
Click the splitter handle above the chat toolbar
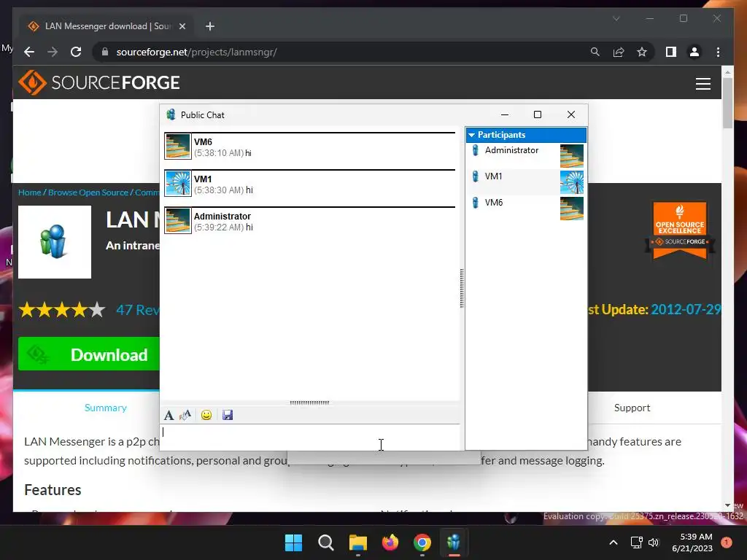point(309,402)
